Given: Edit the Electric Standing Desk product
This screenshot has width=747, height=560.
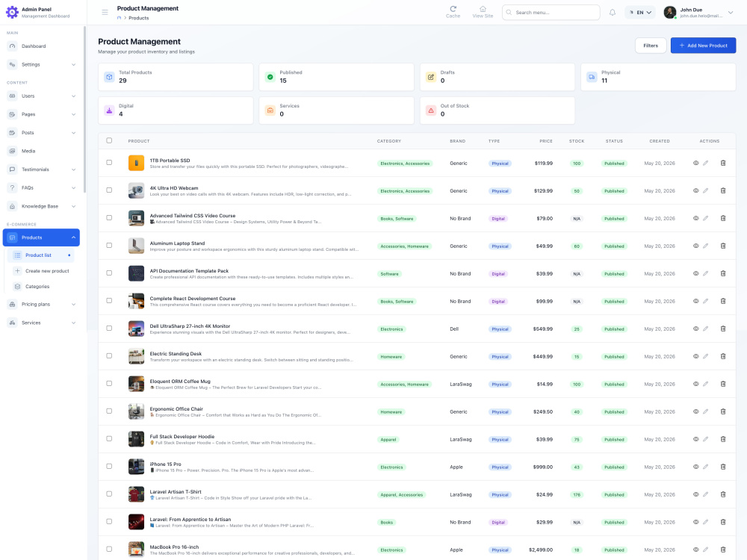Looking at the screenshot, I should pos(706,356).
